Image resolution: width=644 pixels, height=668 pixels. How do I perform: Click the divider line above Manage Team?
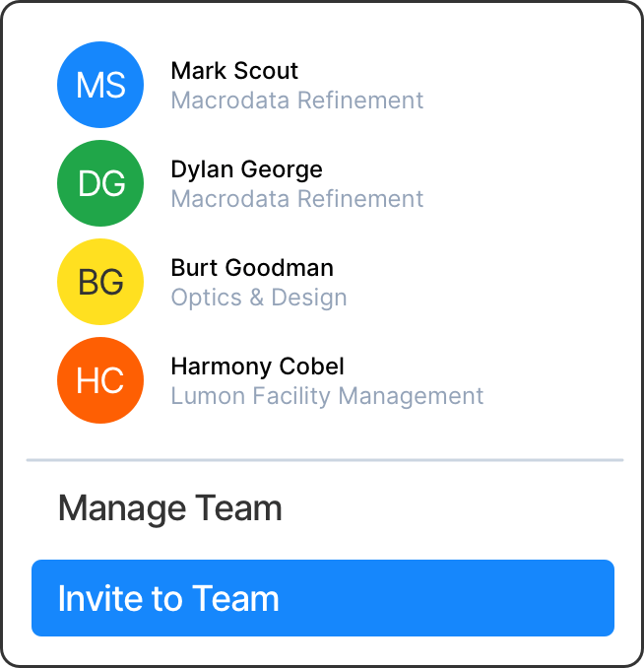(325, 459)
